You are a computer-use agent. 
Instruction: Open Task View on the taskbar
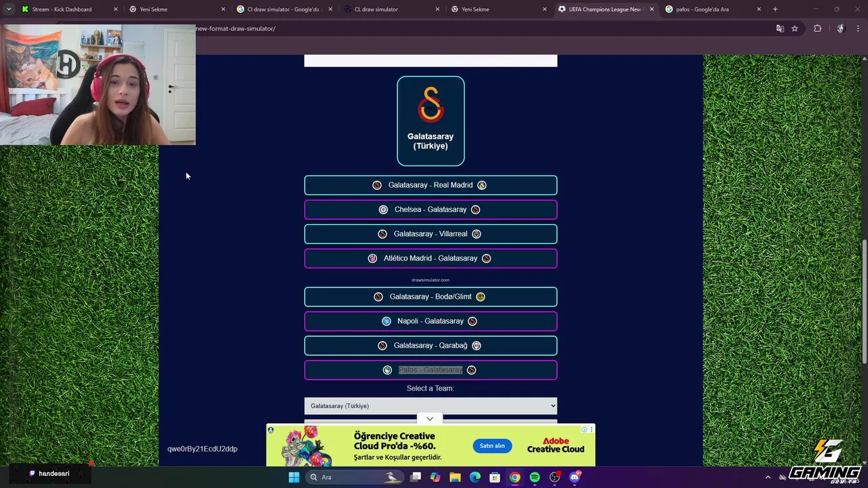pos(416,477)
